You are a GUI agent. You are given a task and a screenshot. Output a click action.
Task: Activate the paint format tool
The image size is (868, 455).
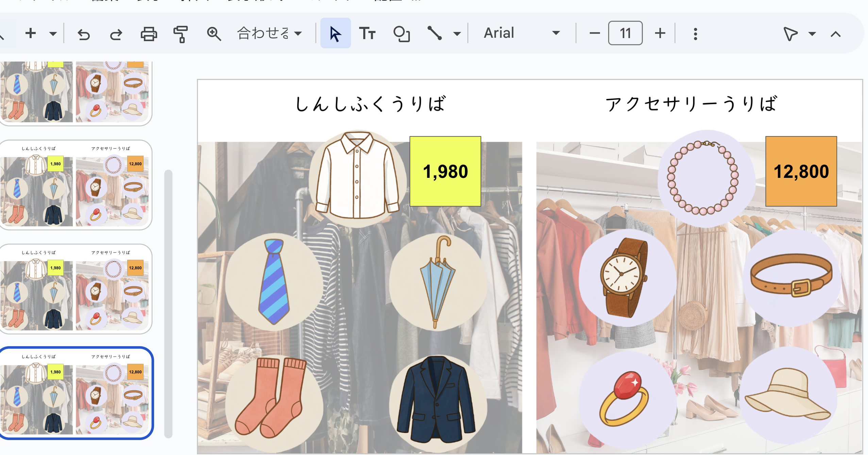click(x=181, y=34)
